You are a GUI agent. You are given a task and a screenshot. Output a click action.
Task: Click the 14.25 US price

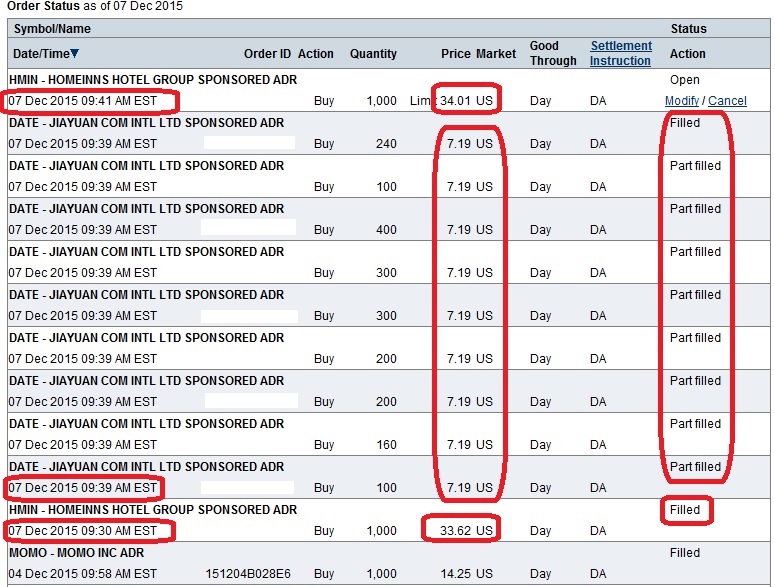tap(467, 574)
